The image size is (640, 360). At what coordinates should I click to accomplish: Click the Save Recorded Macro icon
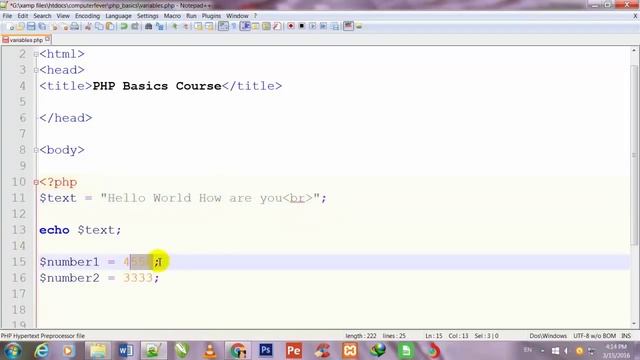point(335,27)
